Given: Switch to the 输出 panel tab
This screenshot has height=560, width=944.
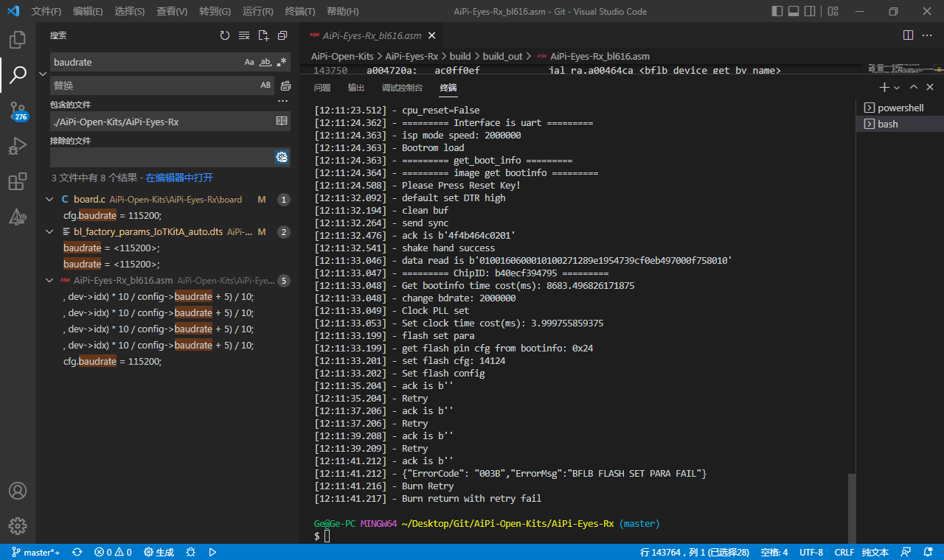Looking at the screenshot, I should point(356,88).
